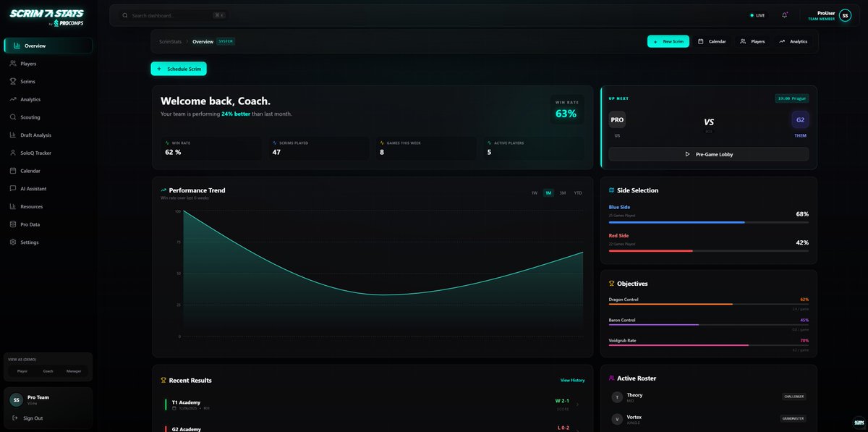Screen dimensions: 868x432
Task: Click the Blue Side progress bar
Action: pos(709,222)
